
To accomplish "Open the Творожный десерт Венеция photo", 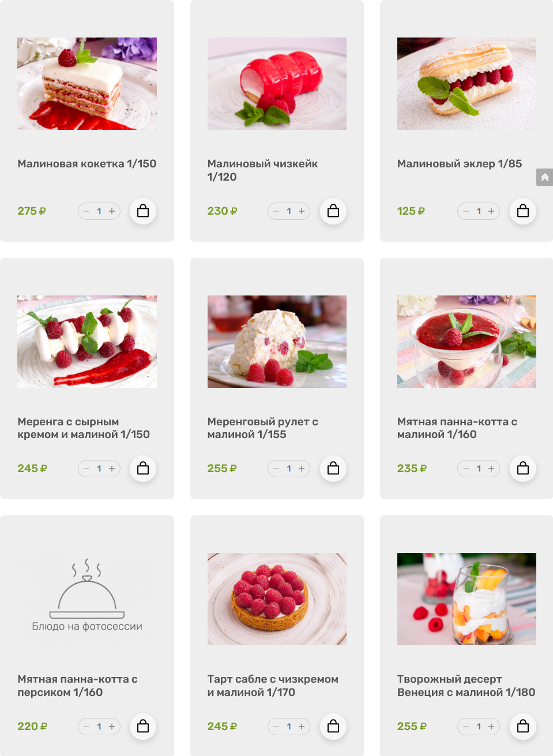I will (x=467, y=599).
